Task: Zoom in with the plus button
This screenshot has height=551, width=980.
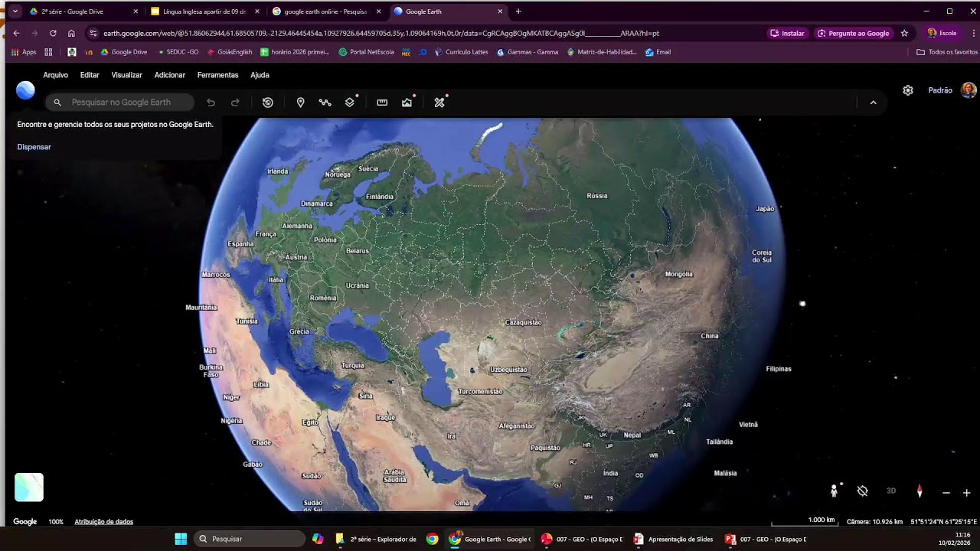Action: point(967,493)
